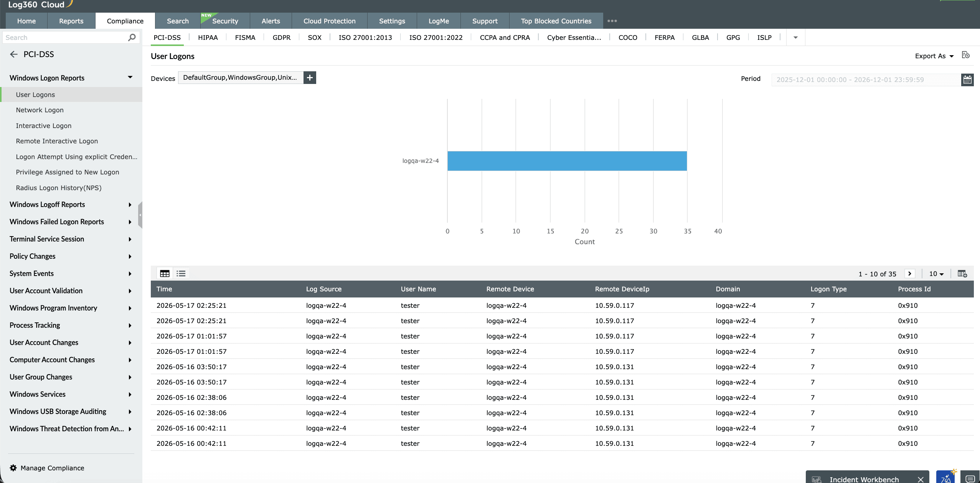
Task: Open the Export As dropdown
Action: point(934,56)
